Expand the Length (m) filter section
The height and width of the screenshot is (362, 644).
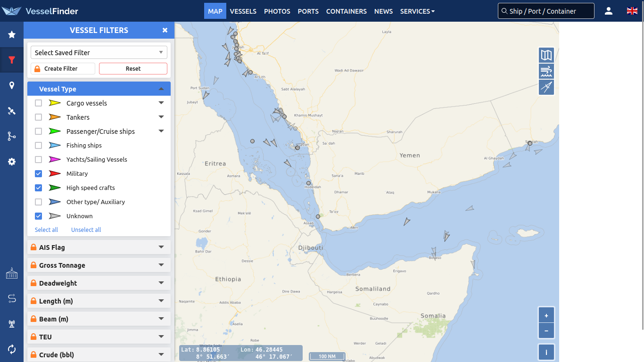coord(99,301)
